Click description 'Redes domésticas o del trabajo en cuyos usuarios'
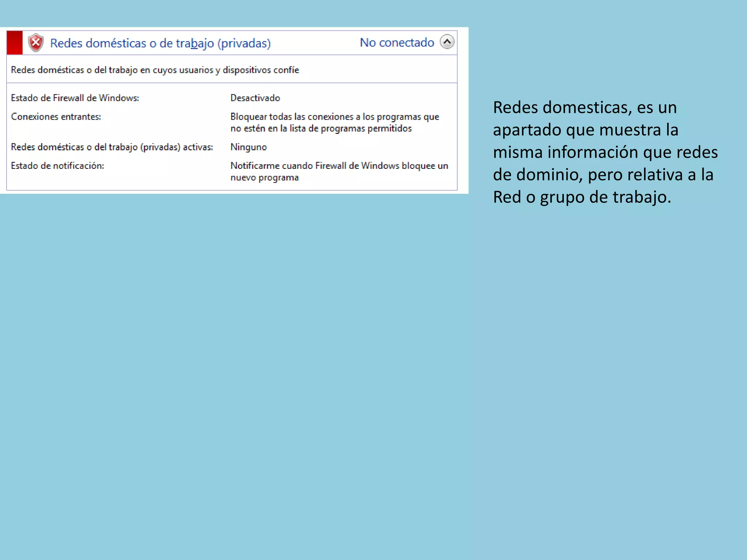The width and height of the screenshot is (747, 560). tap(155, 70)
